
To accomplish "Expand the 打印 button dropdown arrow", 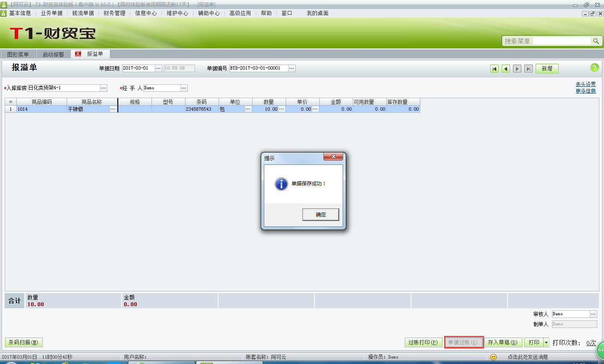I will pos(546,343).
